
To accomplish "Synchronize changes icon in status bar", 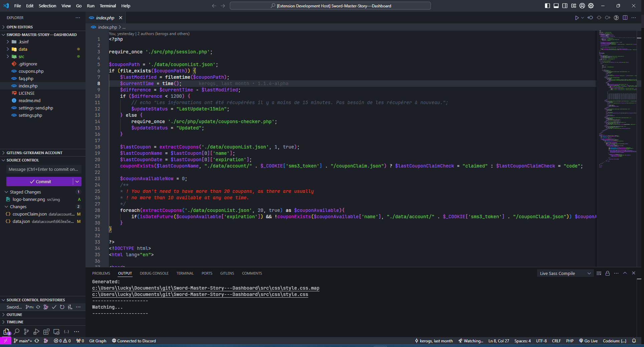I will point(37,341).
